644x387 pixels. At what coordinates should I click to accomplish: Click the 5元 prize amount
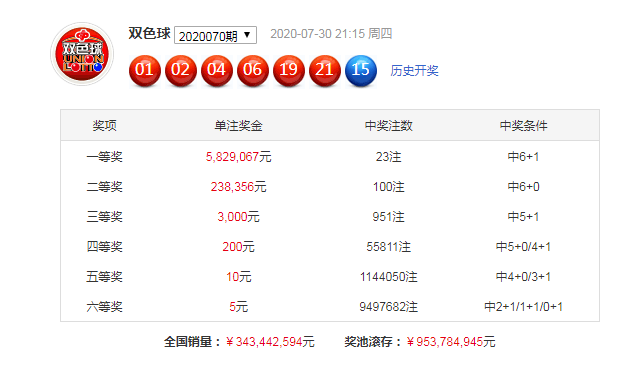(238, 306)
